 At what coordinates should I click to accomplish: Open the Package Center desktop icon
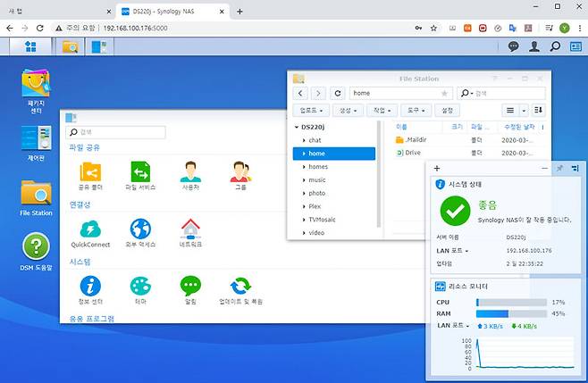tap(36, 91)
